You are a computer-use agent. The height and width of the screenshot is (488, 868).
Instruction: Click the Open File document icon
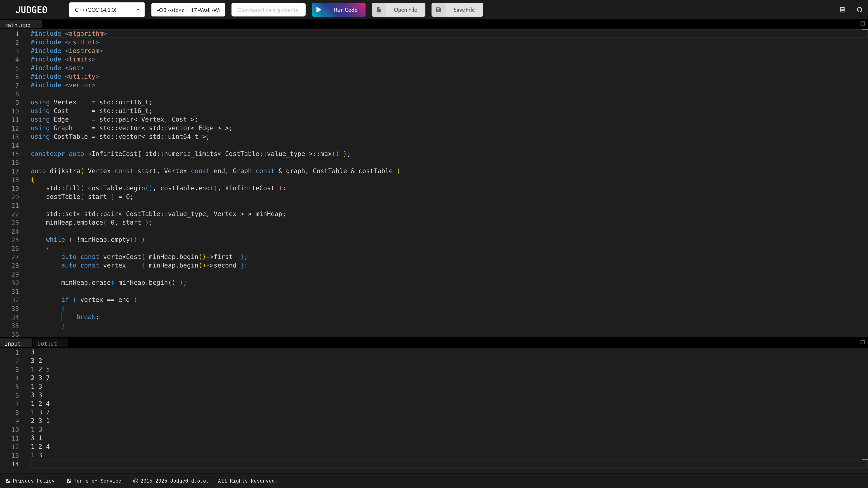pos(379,10)
